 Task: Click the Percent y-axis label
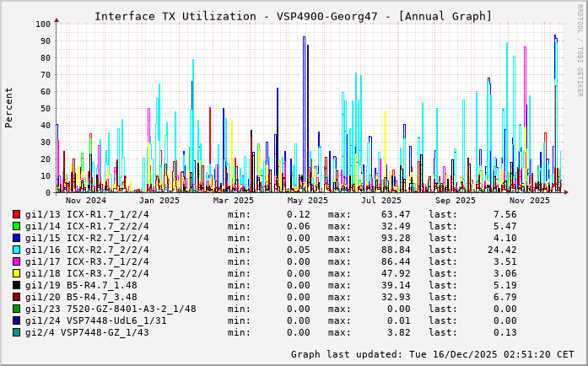coord(9,108)
